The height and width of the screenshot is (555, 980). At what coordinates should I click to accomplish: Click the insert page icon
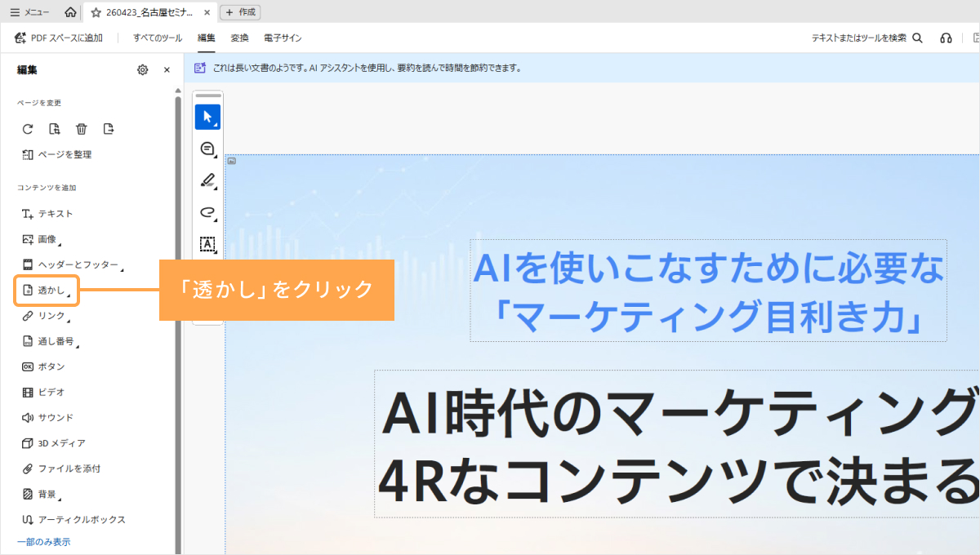pos(55,128)
